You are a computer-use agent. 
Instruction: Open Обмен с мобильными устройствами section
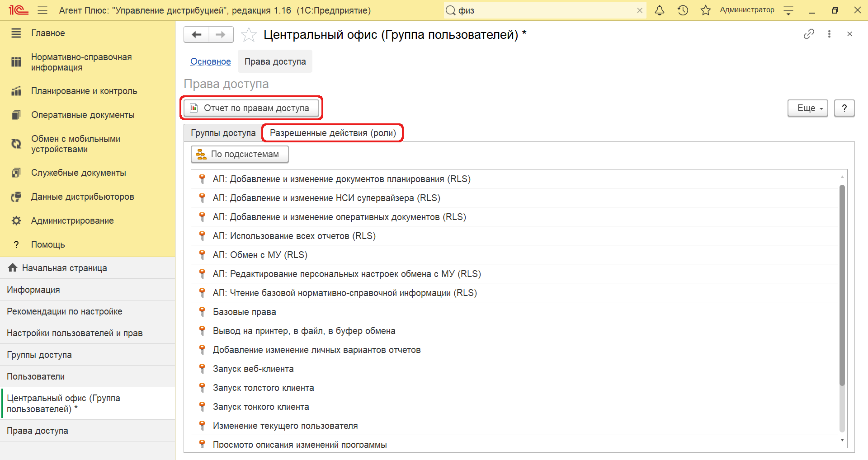[x=87, y=144]
